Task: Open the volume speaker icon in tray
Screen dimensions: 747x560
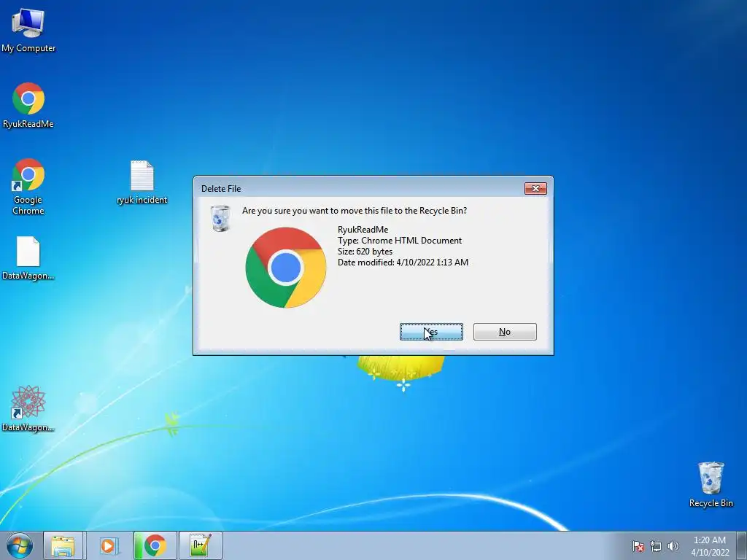Action: pos(673,546)
